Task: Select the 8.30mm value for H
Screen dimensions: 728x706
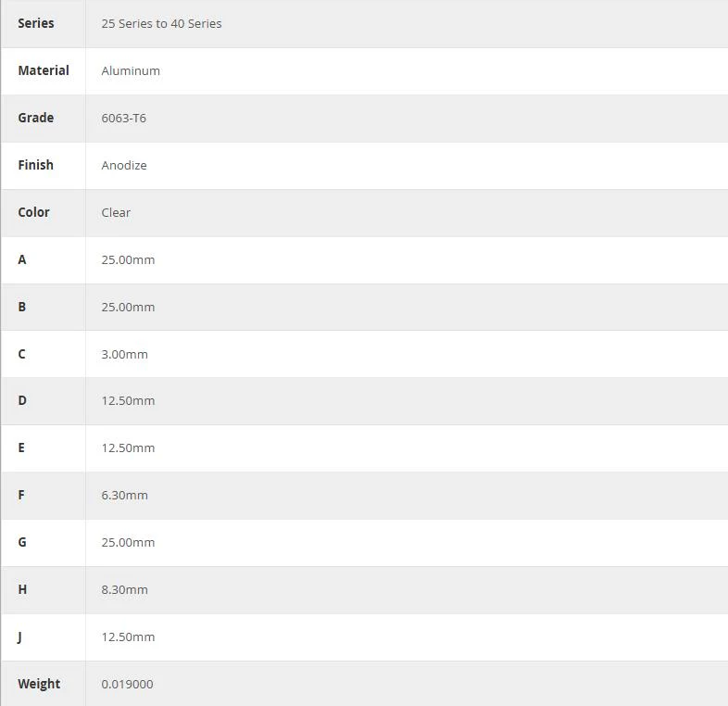Action: click(x=124, y=590)
